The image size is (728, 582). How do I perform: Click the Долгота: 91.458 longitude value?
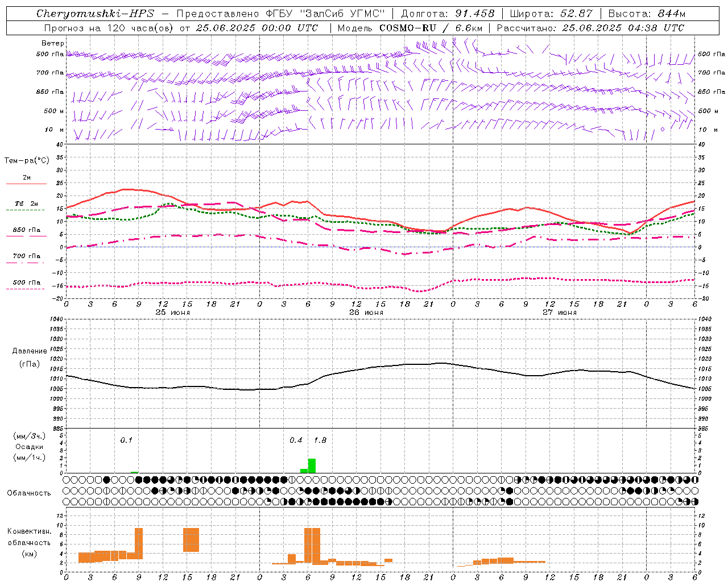pos(448,14)
